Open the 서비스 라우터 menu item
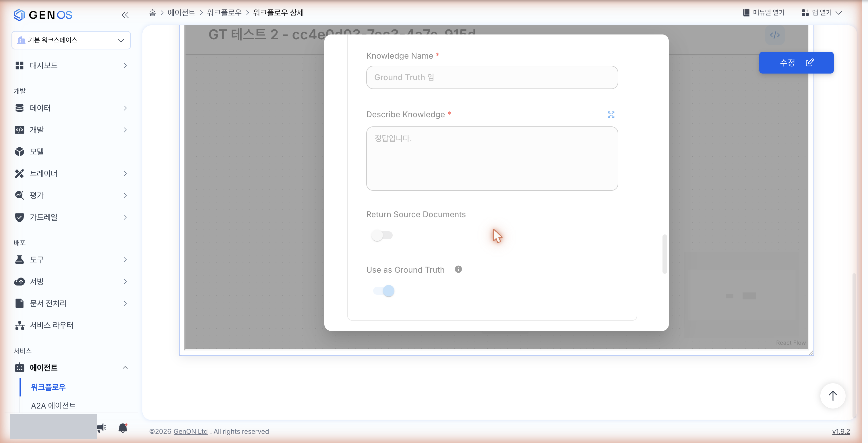Image resolution: width=868 pixels, height=443 pixels. point(51,325)
